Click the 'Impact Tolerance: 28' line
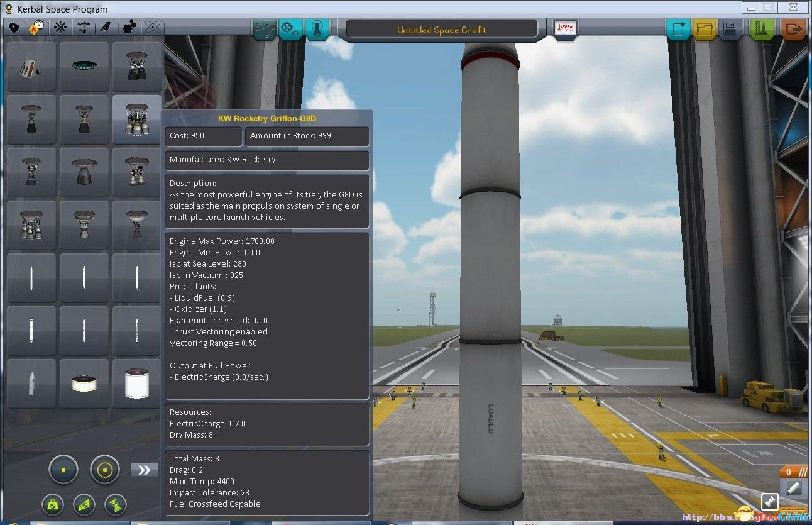This screenshot has width=812, height=525. coord(209,493)
